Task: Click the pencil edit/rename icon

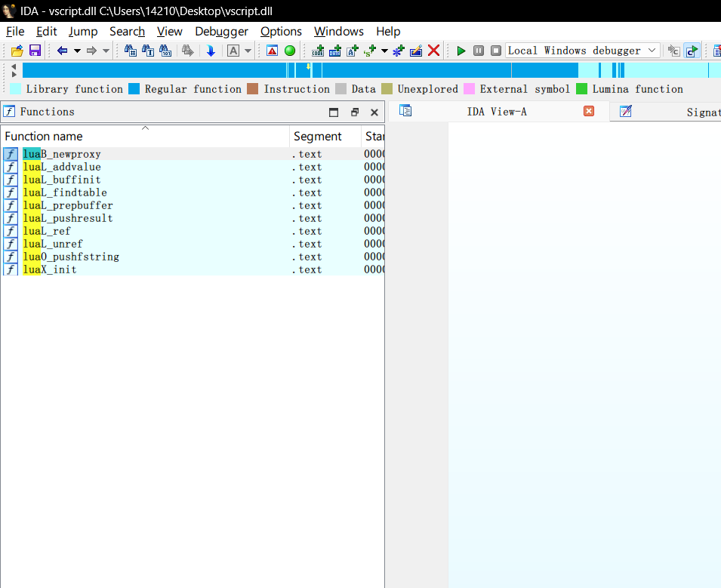Action: coord(416,51)
